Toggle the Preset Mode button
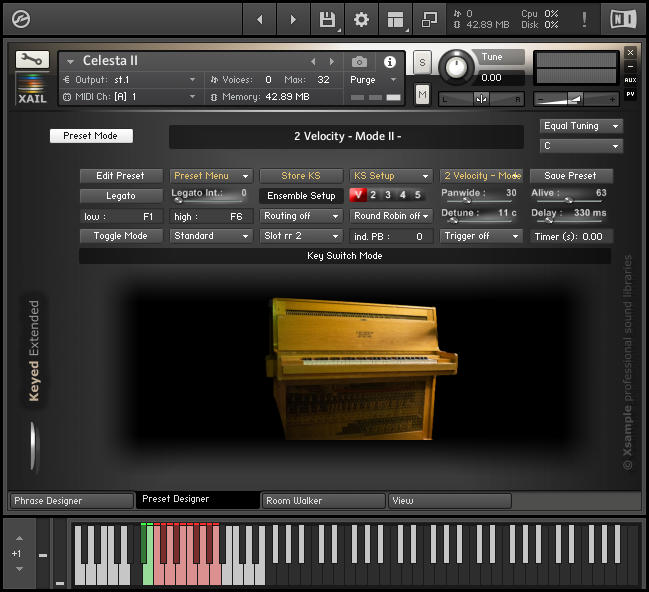649x592 pixels. 91,136
